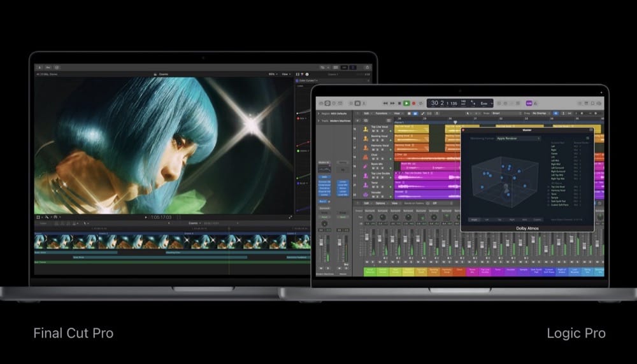Toggle the browser show/hide button in Final Cut Pro
Image resolution: width=637 pixels, height=364 pixels.
[336, 67]
